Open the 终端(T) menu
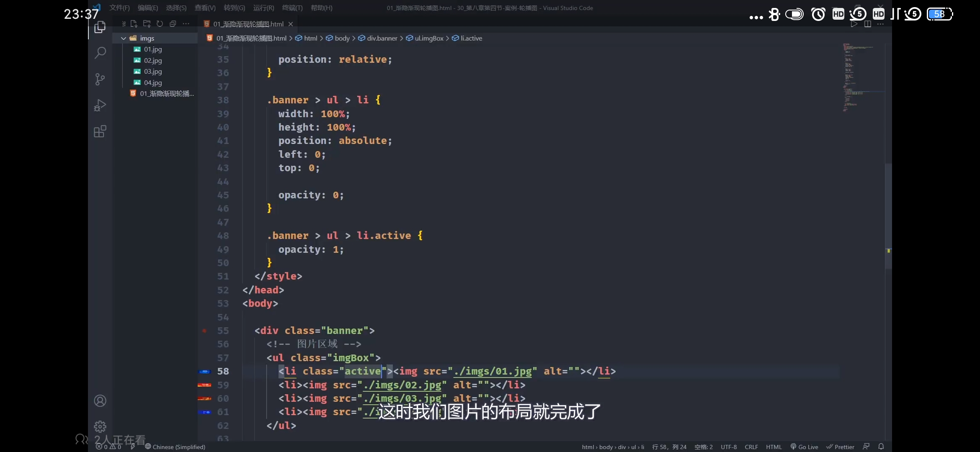Image resolution: width=980 pixels, height=452 pixels. 292,8
